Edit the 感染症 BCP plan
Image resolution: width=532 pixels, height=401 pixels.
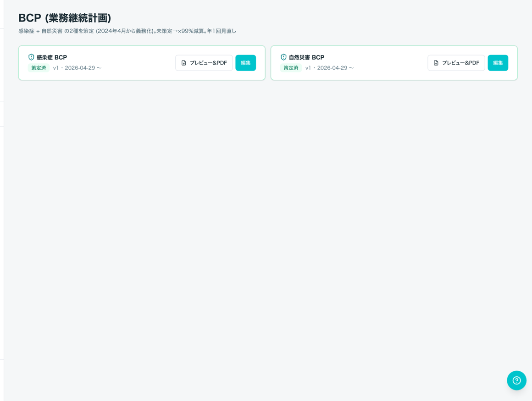246,63
